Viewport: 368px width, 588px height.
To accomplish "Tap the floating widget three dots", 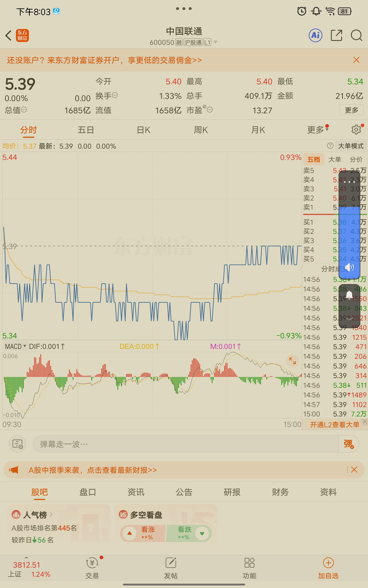I will coord(349,182).
